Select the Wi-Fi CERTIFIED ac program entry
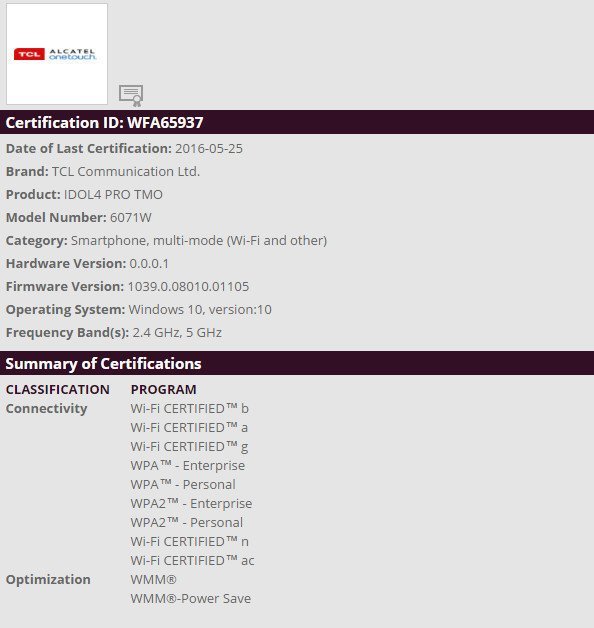The height and width of the screenshot is (628, 594). coord(192,561)
